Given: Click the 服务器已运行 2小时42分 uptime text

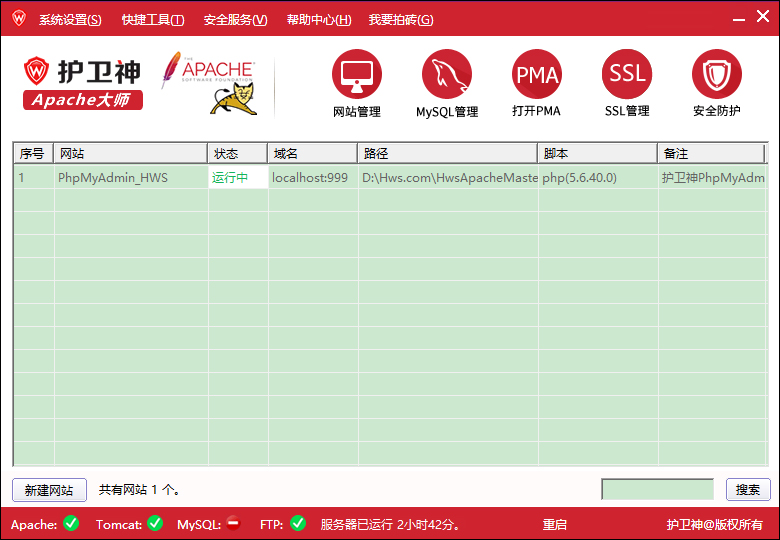Looking at the screenshot, I should pos(390,525).
